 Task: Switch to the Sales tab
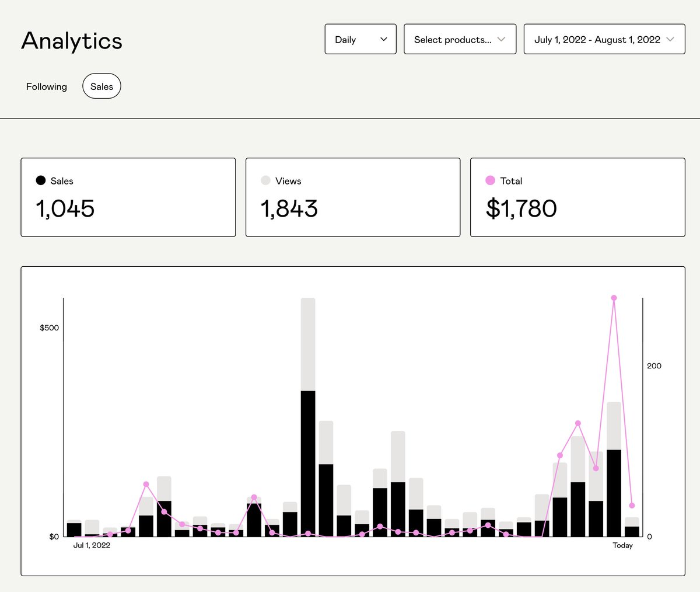[x=101, y=86]
